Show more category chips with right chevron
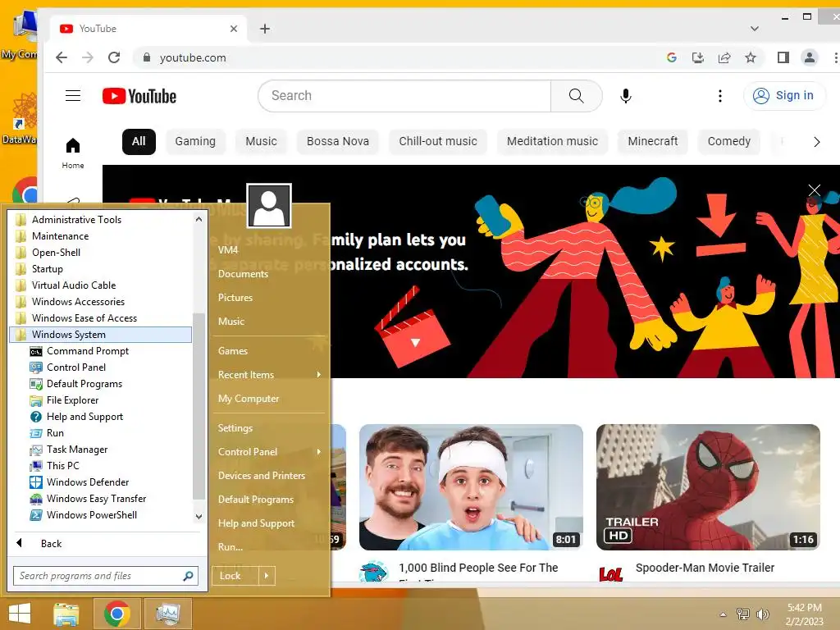The height and width of the screenshot is (630, 840). point(816,142)
